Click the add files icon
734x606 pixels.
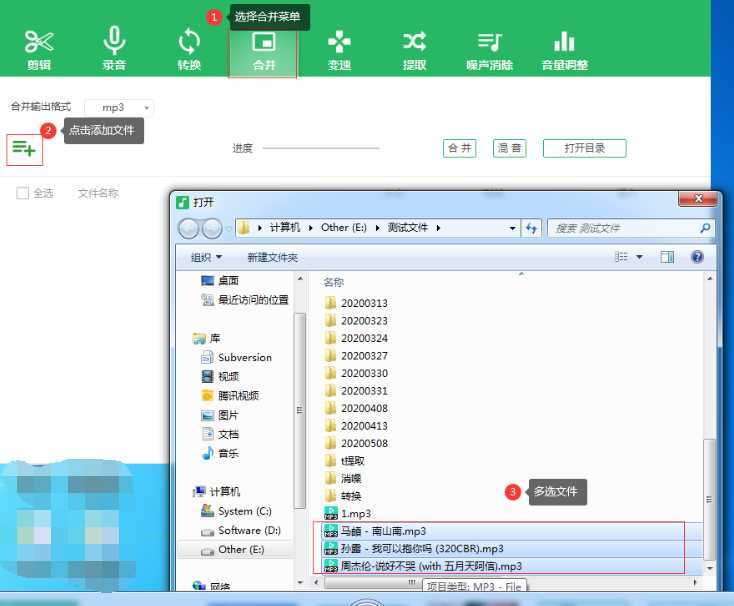coord(24,149)
